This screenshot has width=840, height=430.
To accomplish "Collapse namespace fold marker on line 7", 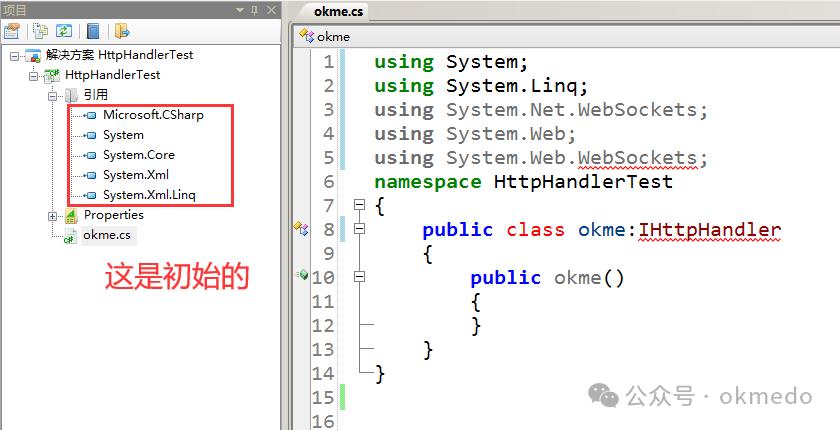I will [x=359, y=205].
